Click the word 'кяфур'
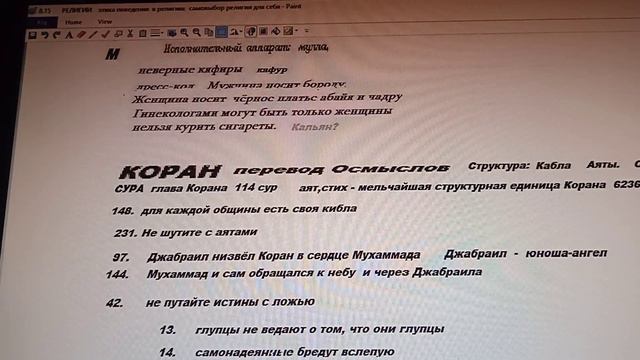Screen dimensions: 640x360 tap(272, 70)
